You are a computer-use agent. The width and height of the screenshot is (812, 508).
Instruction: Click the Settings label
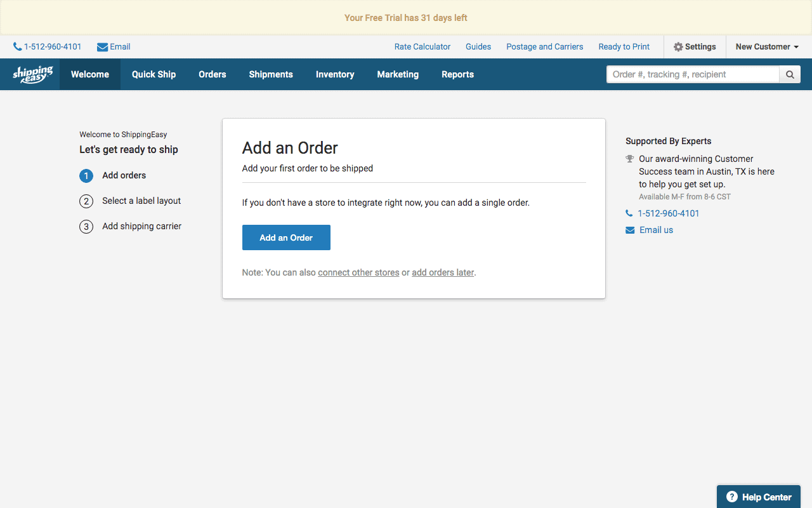(700, 47)
